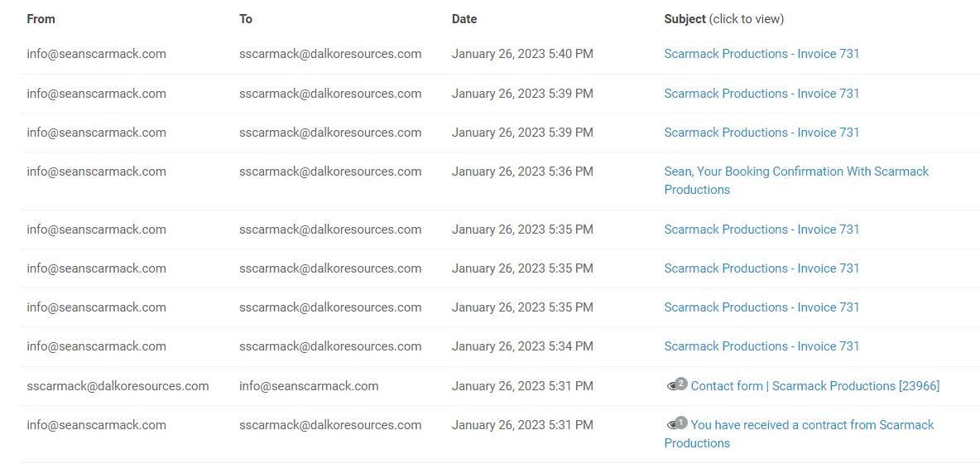Open the Booking Confirmation email subject link
This screenshot has height=464, width=980.
(x=796, y=180)
